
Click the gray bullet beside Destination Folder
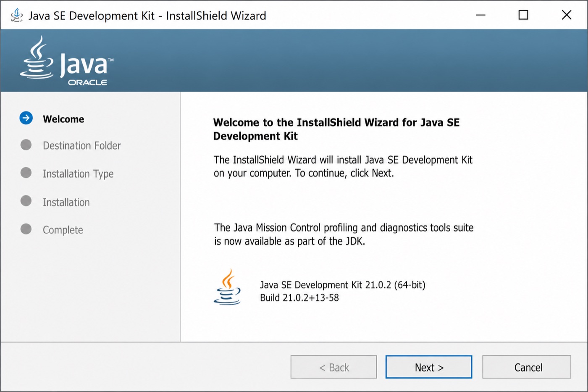(x=26, y=145)
